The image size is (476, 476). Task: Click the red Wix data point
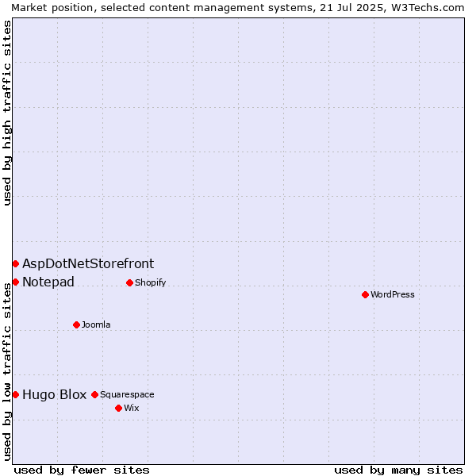pyautogui.click(x=119, y=408)
